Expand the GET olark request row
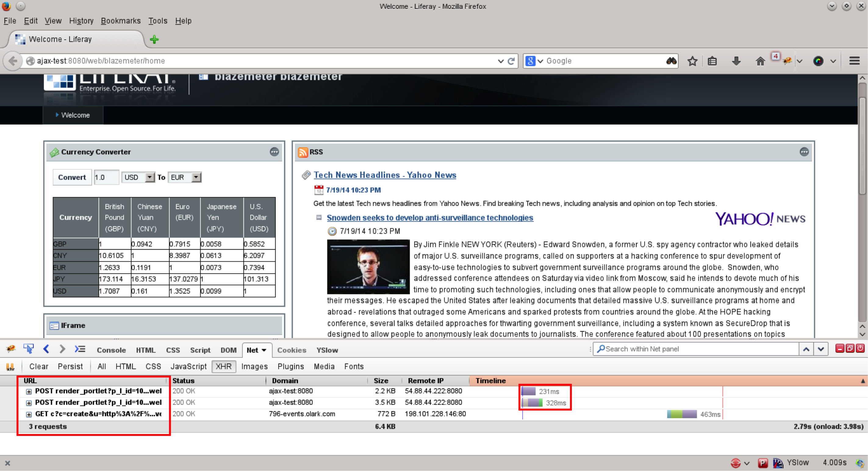 [x=29, y=414]
